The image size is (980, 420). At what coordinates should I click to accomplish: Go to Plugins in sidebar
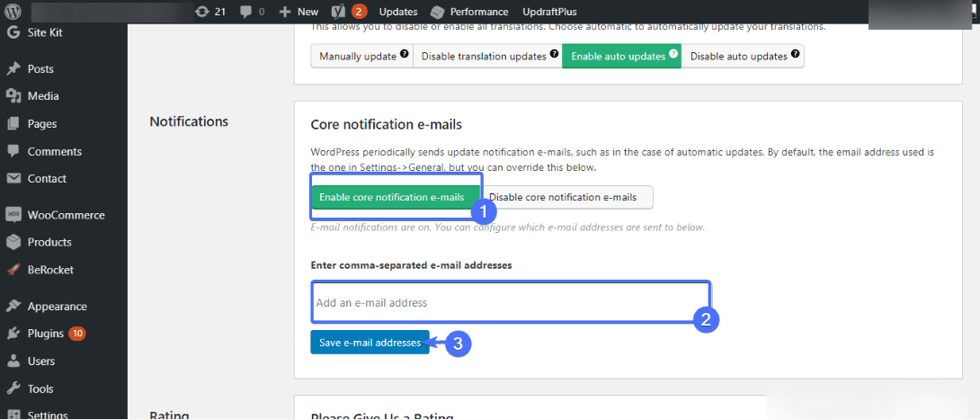tap(46, 334)
